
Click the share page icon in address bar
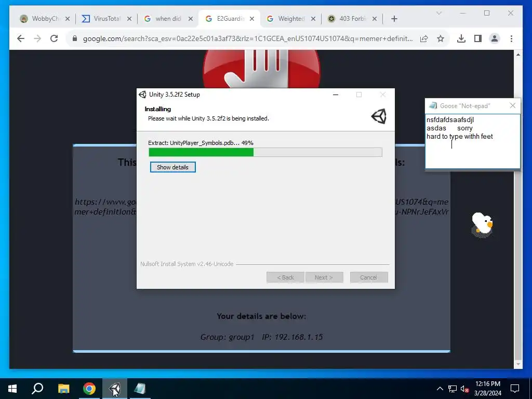[424, 38]
